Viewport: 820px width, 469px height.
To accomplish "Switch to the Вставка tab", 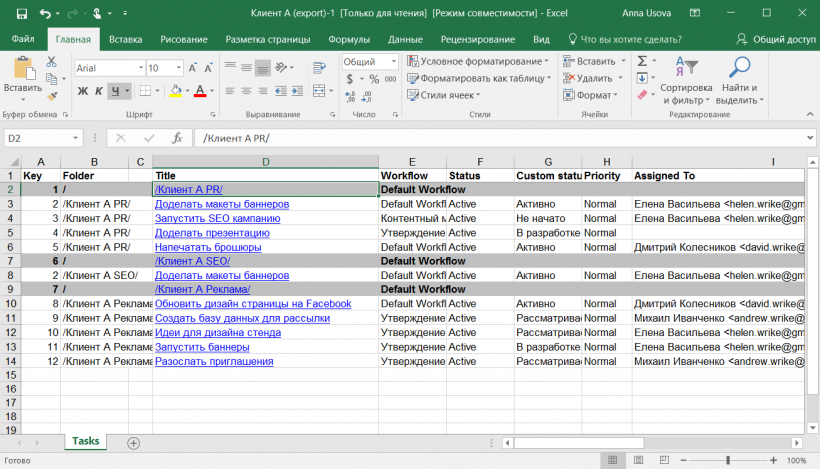I will [x=126, y=39].
